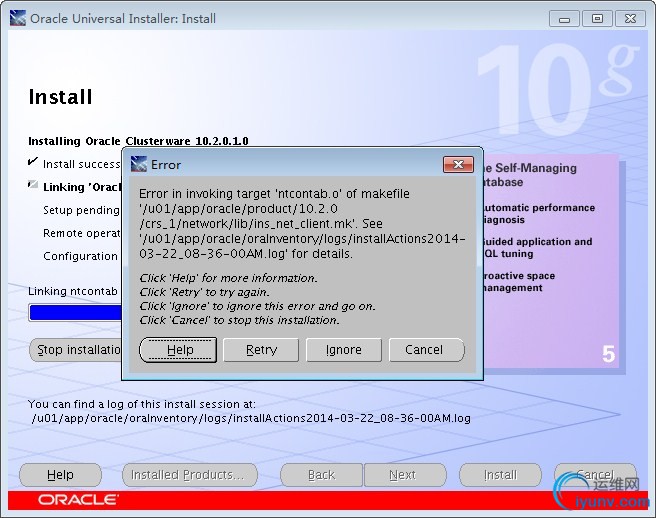Open the Installed Products list

(190, 475)
